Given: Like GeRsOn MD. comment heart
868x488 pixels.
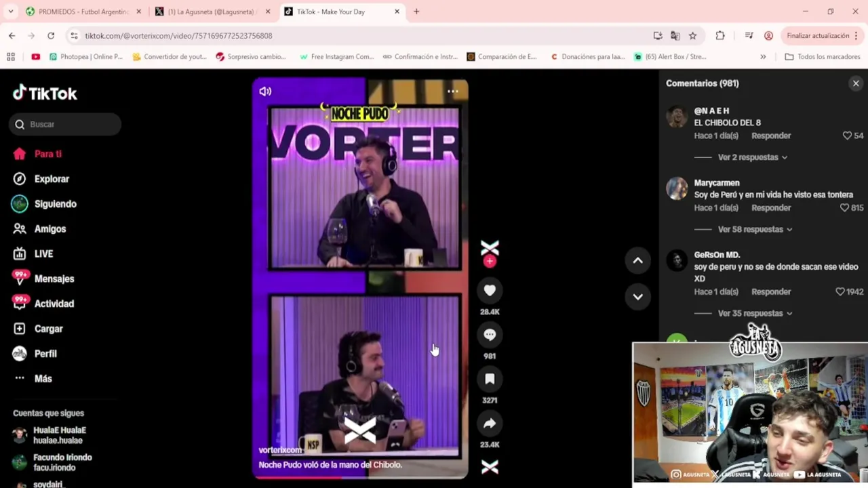Looking at the screenshot, I should point(840,291).
